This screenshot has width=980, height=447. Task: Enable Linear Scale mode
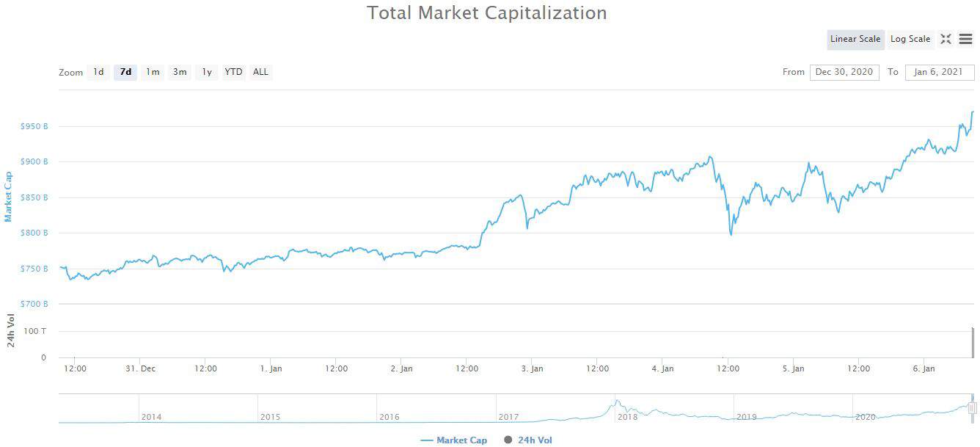855,39
